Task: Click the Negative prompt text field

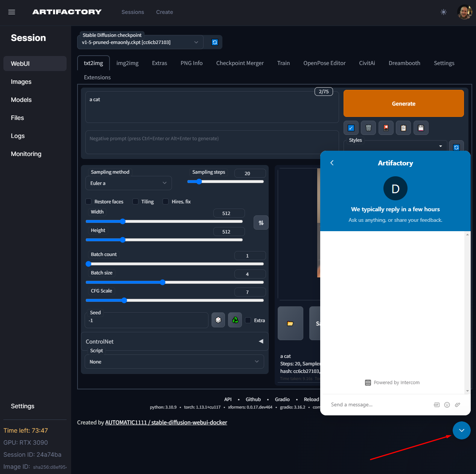Action: click(x=212, y=142)
